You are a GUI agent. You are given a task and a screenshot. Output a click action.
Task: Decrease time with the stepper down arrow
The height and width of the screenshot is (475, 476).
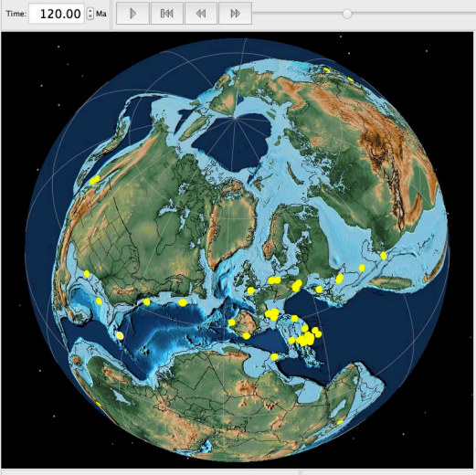click(x=90, y=16)
